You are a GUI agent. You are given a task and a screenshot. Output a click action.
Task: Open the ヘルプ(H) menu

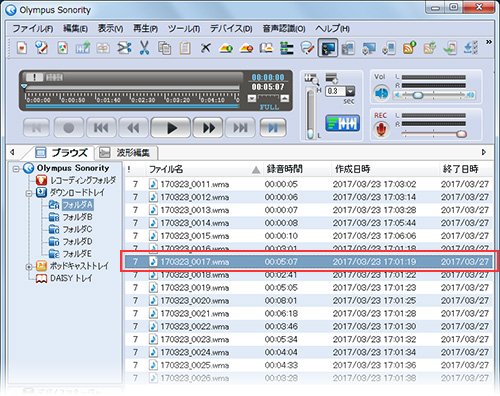332,29
